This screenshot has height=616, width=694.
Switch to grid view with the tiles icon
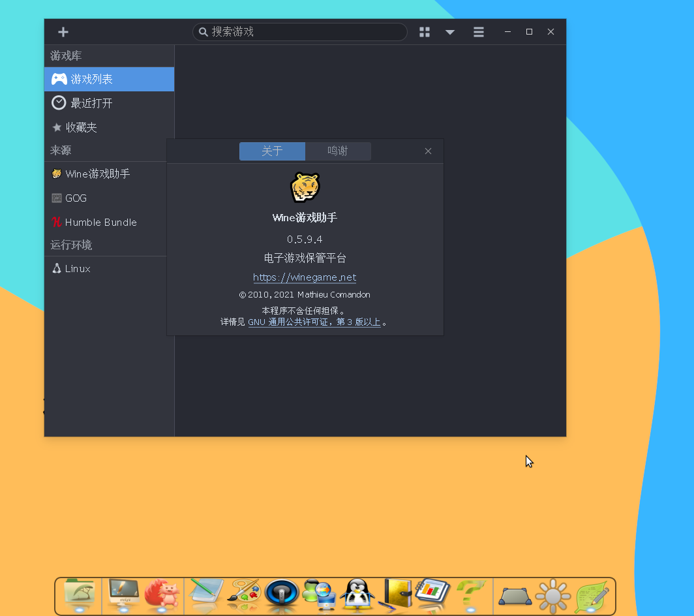425,32
